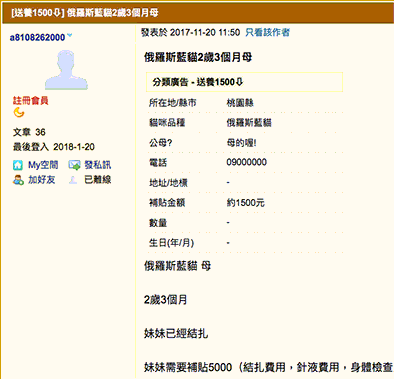394x379 pixels.
Task: Open profile of a8108262000
Action: (37, 37)
